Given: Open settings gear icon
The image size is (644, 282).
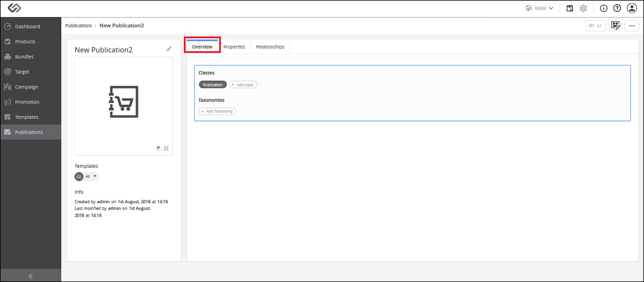Looking at the screenshot, I should point(583,8).
